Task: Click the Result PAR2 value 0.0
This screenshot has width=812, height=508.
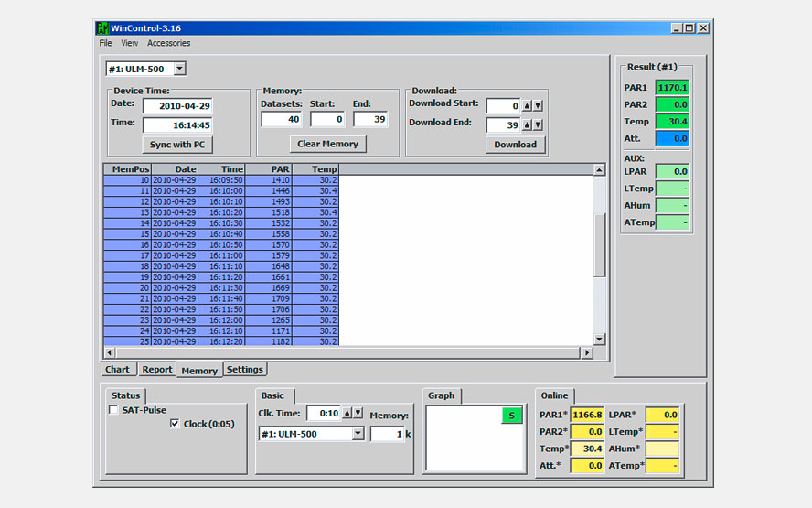Action: click(x=672, y=104)
